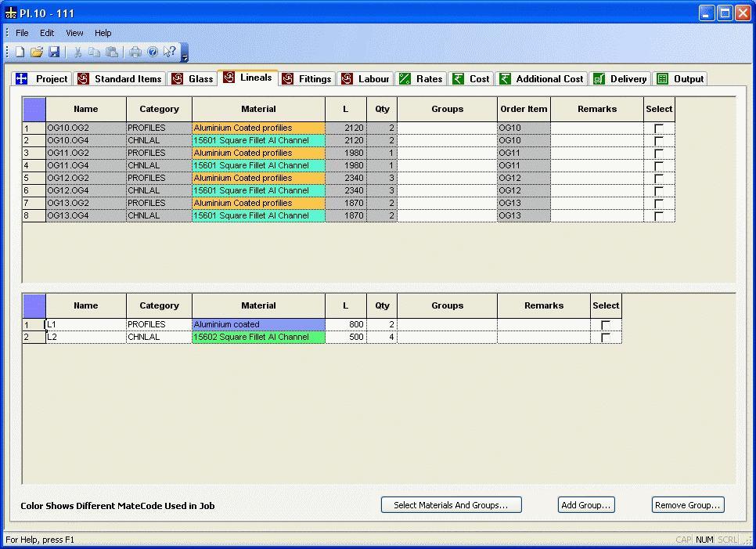Click the Paste clipboard toolbar icon
This screenshot has height=549, width=756.
click(x=112, y=52)
